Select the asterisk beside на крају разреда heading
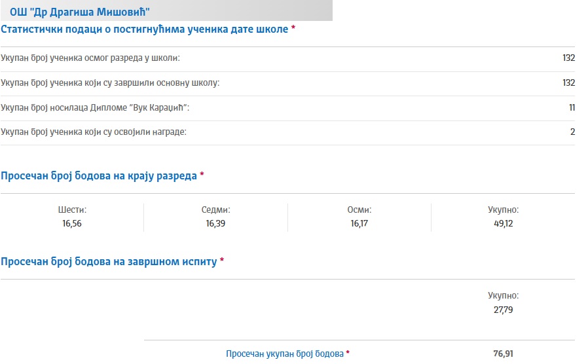Viewport: 588px width, 364px height. coord(202,174)
